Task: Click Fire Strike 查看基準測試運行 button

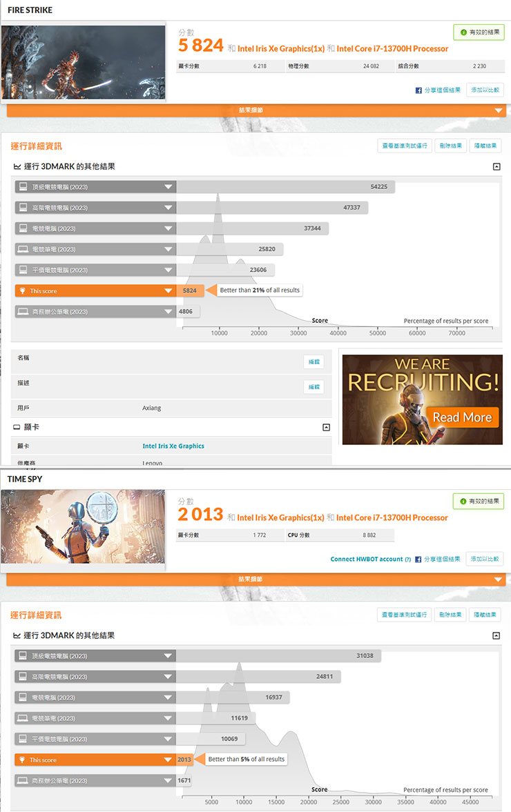Action: tap(405, 146)
